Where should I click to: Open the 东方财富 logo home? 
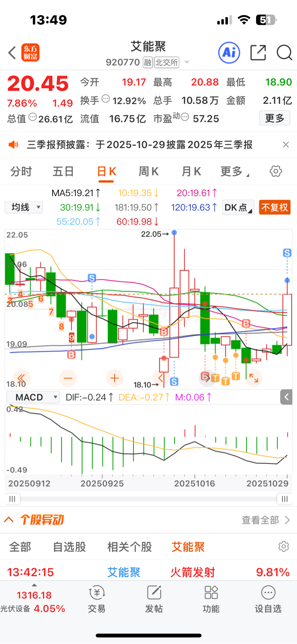tap(31, 53)
